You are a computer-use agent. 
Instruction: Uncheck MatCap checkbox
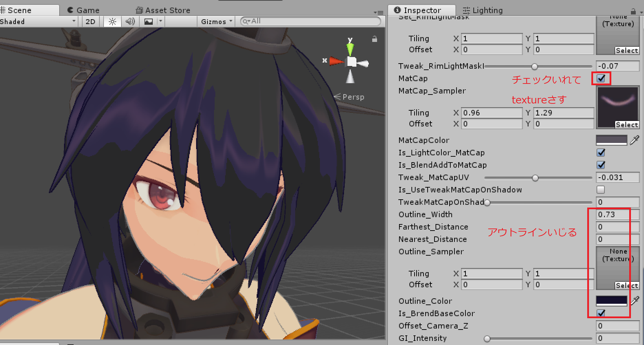(x=601, y=78)
